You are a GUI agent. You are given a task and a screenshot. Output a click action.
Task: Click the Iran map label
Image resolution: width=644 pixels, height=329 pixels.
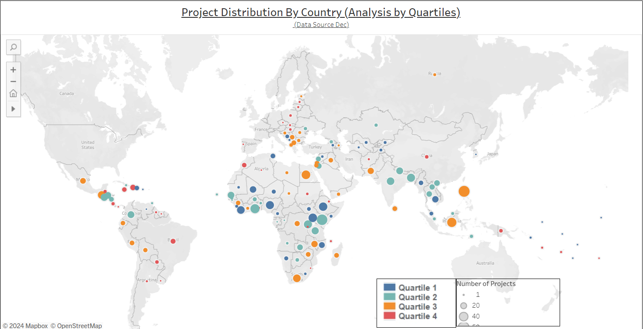(349, 159)
